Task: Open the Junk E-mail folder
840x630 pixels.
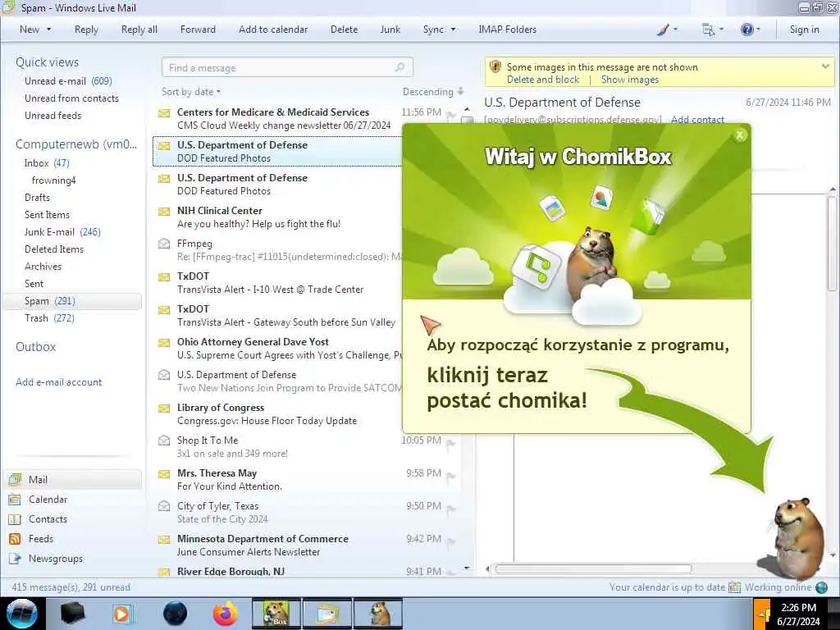Action: point(62,232)
